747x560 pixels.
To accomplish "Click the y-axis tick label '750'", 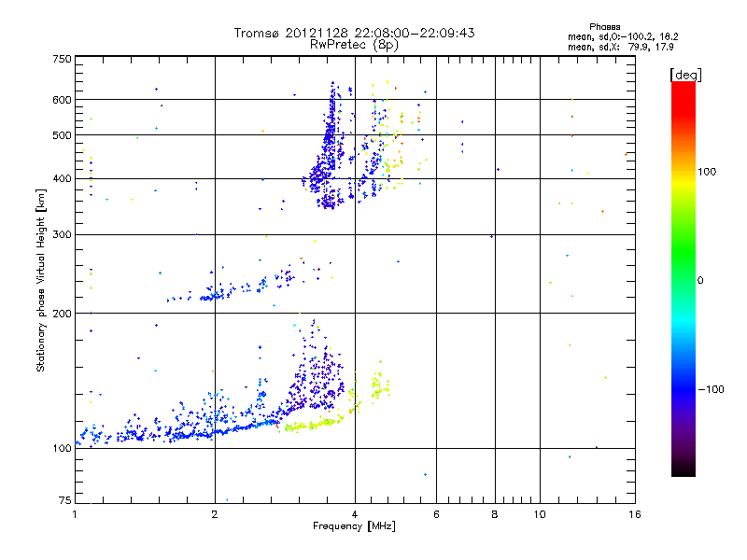I will (62, 59).
